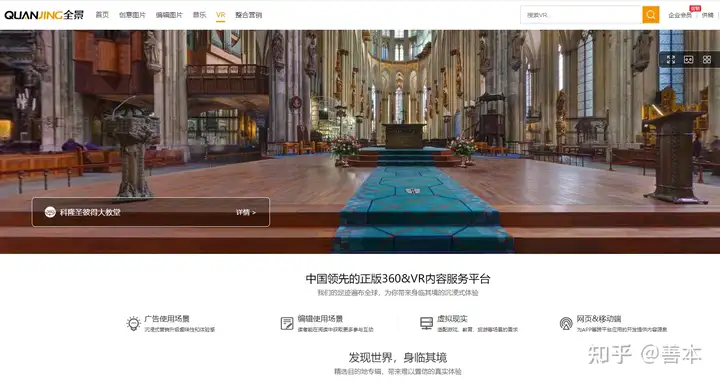The height and width of the screenshot is (383, 720).
Task: Open the 编辑图片 navigation item
Action: click(x=169, y=15)
